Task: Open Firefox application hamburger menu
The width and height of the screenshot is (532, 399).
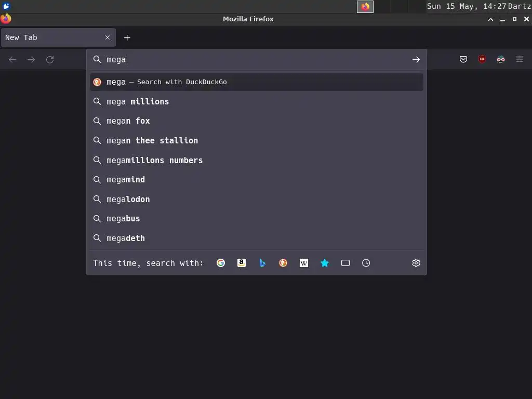Action: 520,59
